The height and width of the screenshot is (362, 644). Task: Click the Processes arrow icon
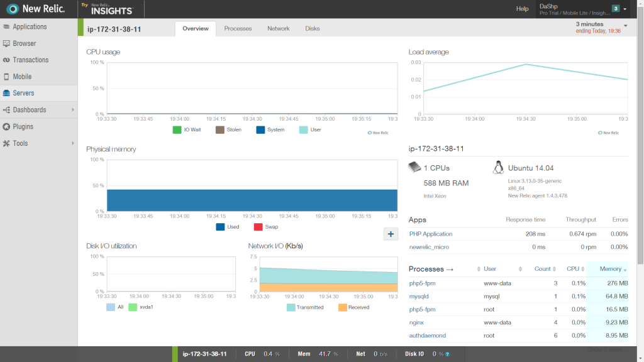450,270
